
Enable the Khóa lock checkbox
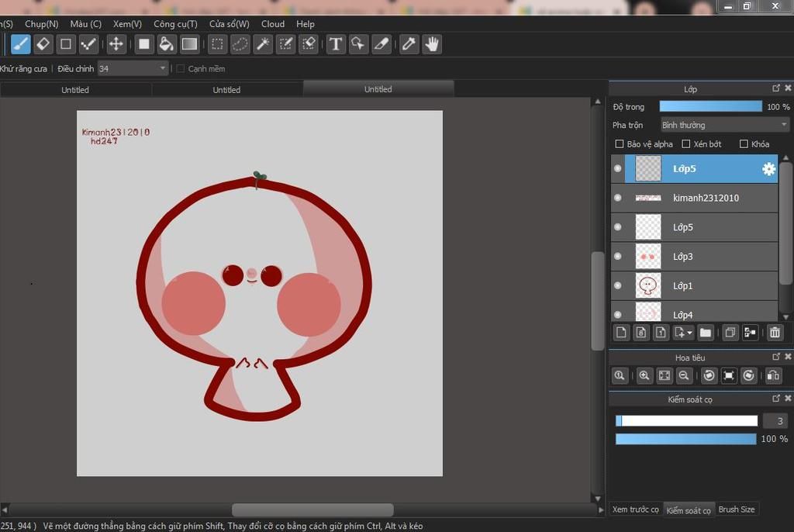744,144
